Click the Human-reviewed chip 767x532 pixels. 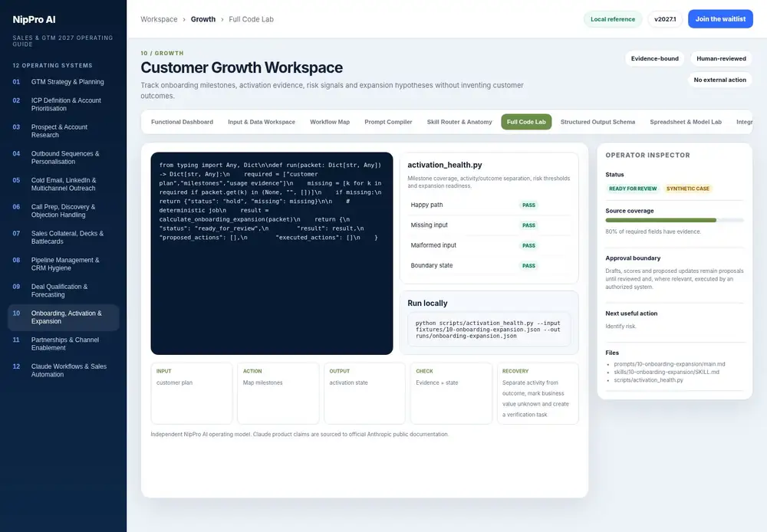pos(721,59)
